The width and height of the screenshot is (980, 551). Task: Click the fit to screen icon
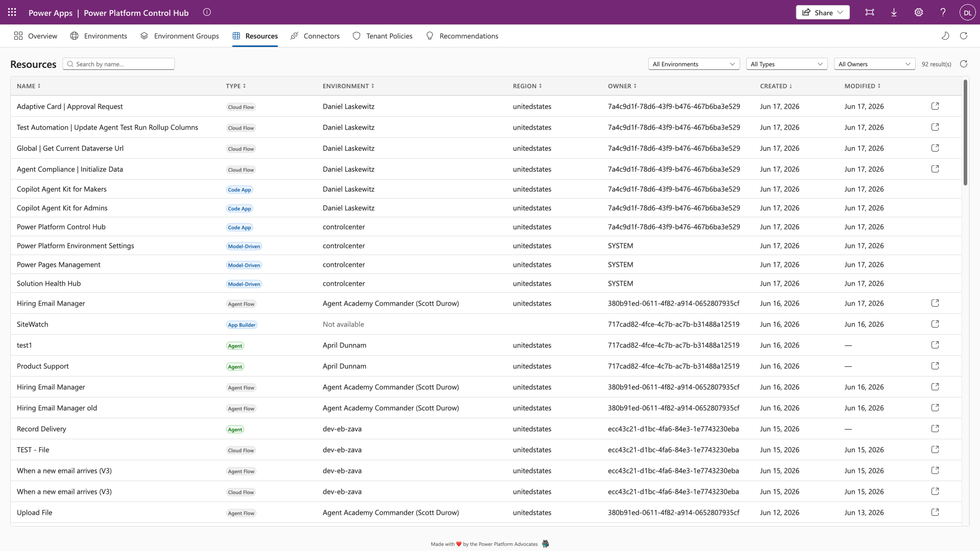pyautogui.click(x=870, y=12)
